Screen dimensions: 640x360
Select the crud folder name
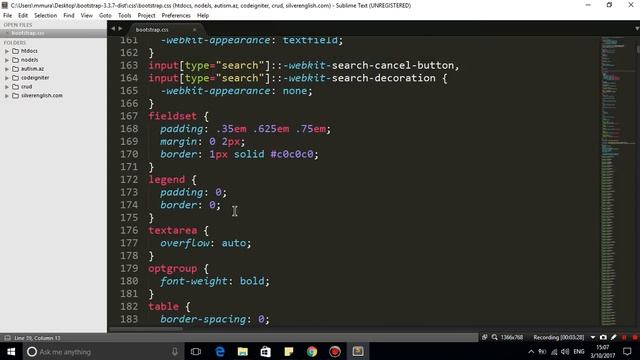(27, 87)
